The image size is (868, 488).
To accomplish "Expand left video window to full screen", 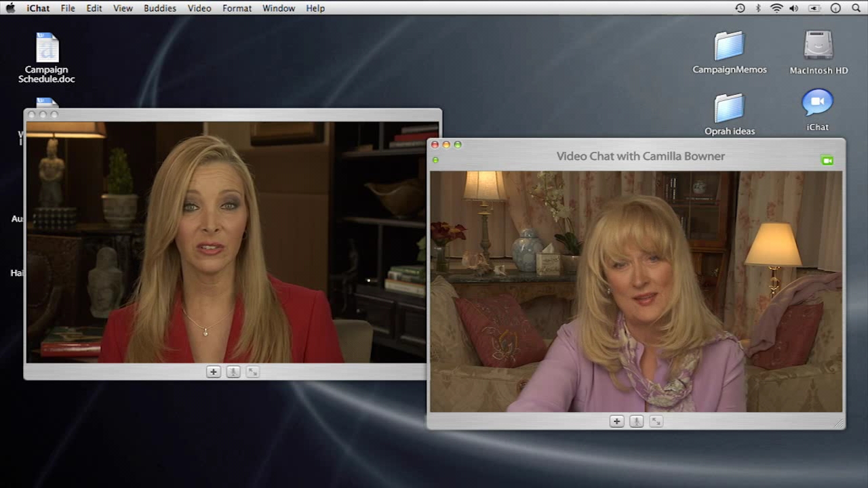I will [x=252, y=371].
